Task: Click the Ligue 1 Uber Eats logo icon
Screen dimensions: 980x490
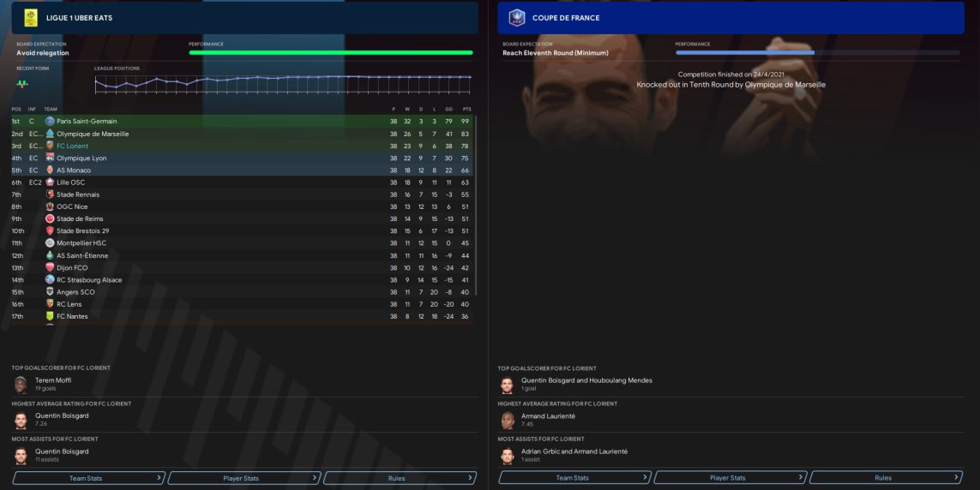Action: (31, 18)
